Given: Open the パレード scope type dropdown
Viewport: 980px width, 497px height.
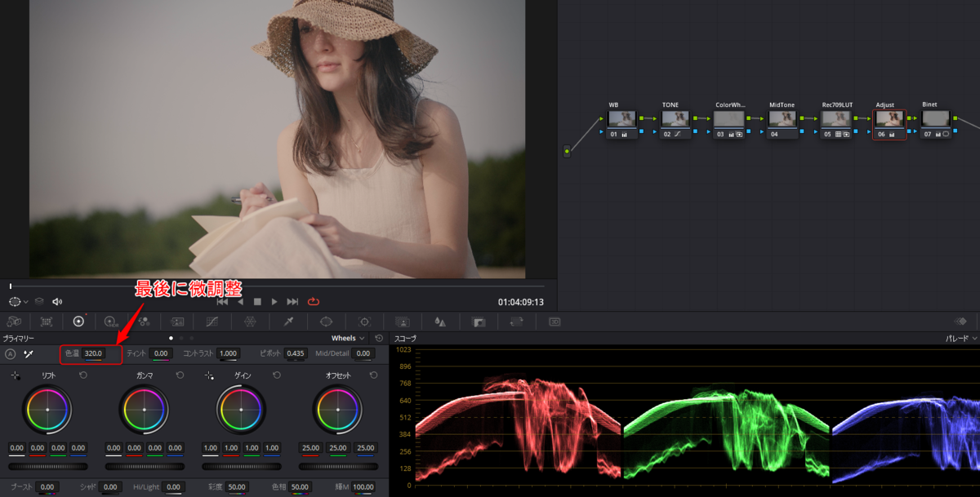Looking at the screenshot, I should pos(957,338).
